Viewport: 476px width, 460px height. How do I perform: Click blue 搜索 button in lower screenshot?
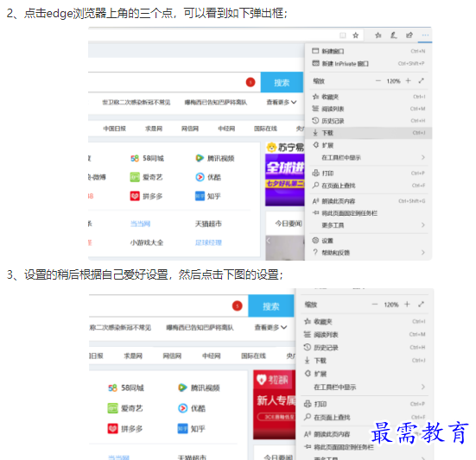pos(270,306)
